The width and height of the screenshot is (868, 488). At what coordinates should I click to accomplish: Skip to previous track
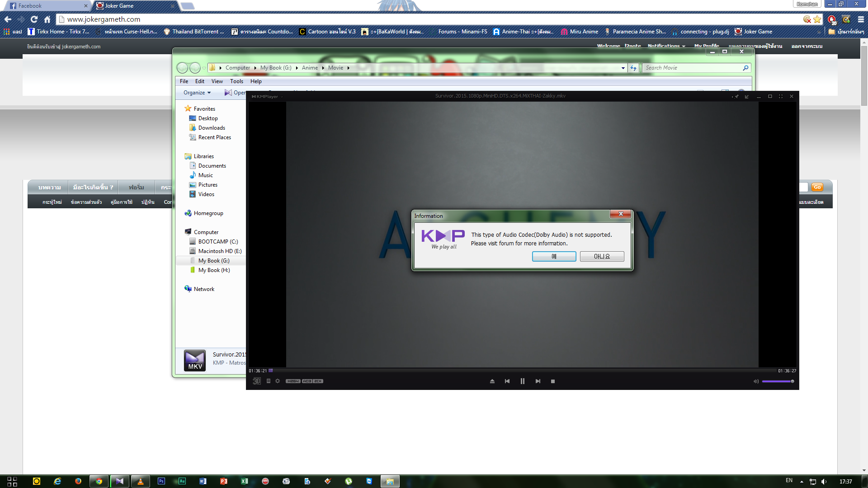tap(507, 381)
